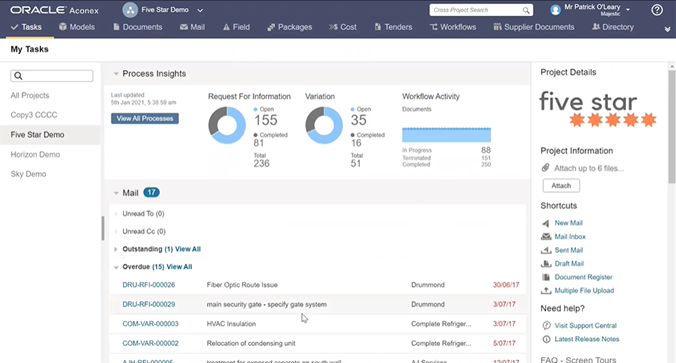Viewport: 676px width, 363px height.
Task: Collapse the Process Insights section
Action: click(x=116, y=74)
